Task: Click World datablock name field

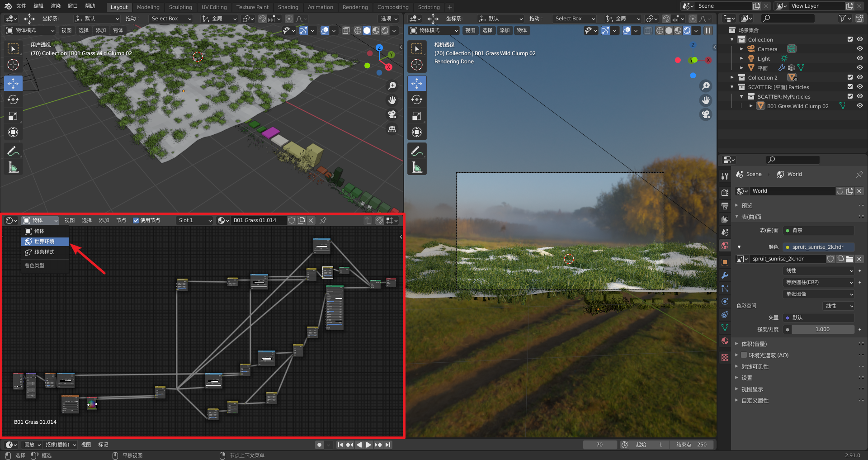Action: pyautogui.click(x=792, y=191)
